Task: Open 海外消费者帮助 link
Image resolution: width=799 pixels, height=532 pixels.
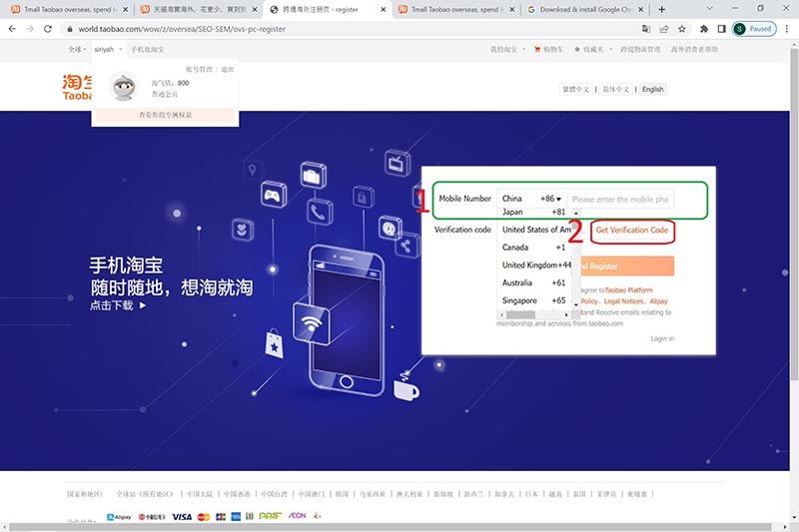Action: point(694,49)
